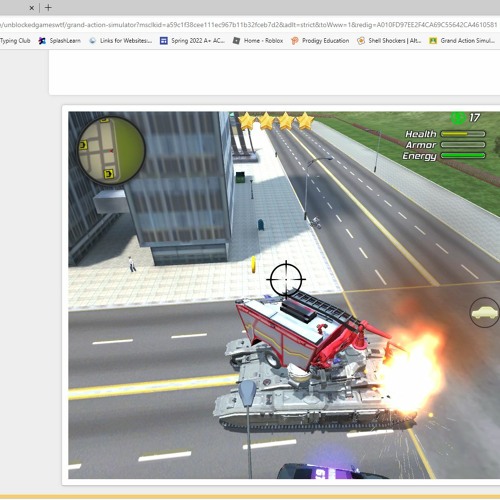Open the Grand Action Simulator bookmark
The image size is (500, 500).
click(462, 41)
